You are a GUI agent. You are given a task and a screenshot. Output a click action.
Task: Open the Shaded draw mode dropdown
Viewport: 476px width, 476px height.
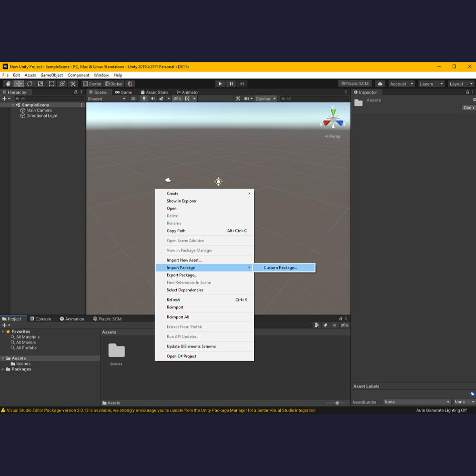(x=106, y=99)
